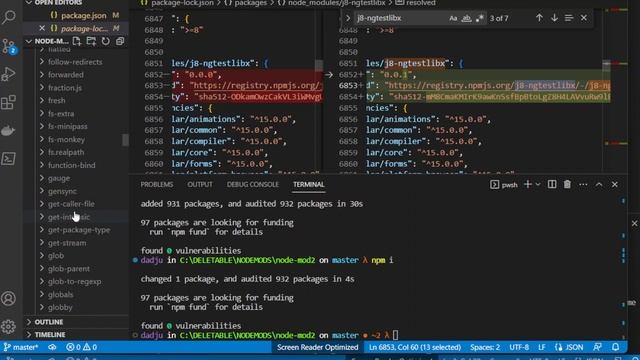The width and height of the screenshot is (640, 360).
Task: Open the Docker view in activity bar
Action: pyautogui.click(x=9, y=131)
